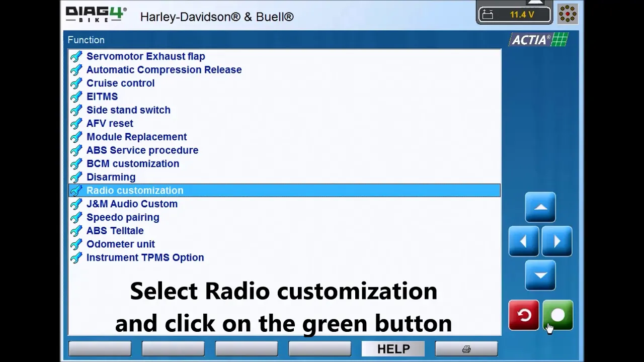The image size is (644, 362).
Task: Click wrench icon beside Instrument TPMS Option
Action: click(76, 257)
